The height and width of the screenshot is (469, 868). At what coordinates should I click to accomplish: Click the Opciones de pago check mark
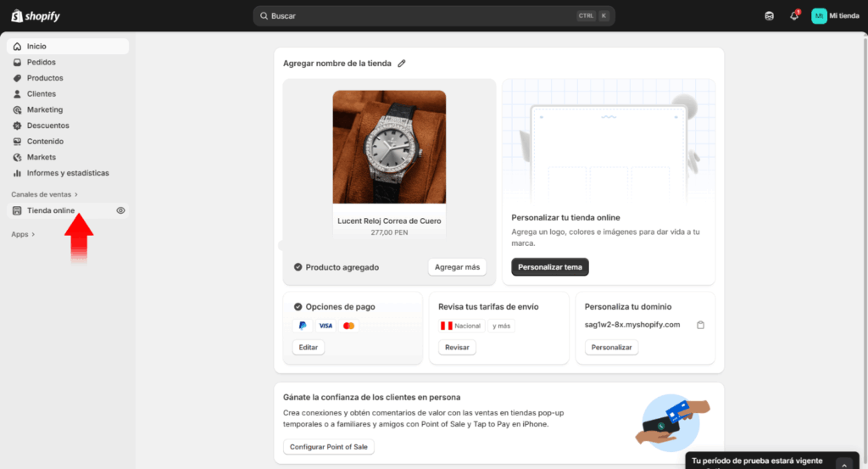coord(298,307)
